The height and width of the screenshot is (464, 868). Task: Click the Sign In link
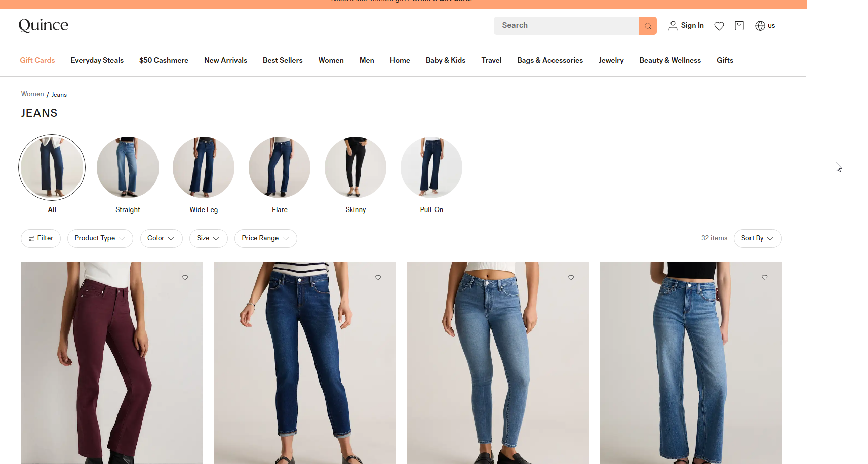(692, 26)
